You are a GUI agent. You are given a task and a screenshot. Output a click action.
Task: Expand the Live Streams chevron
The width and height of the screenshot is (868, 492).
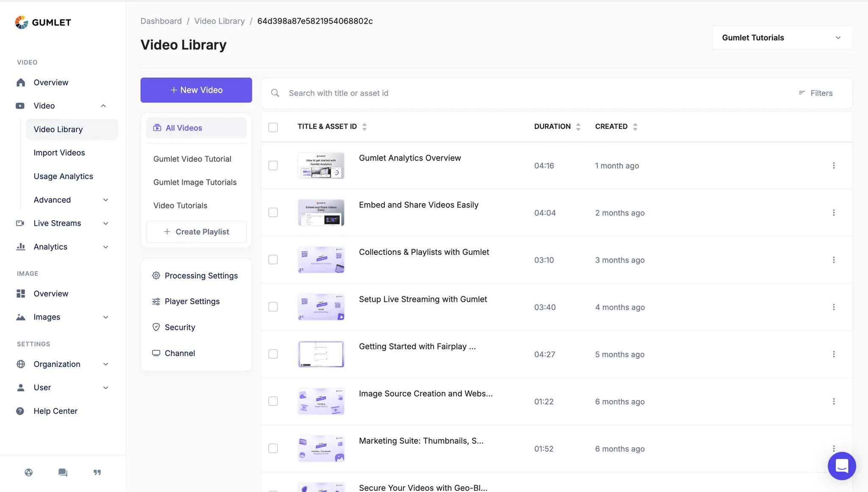106,223
